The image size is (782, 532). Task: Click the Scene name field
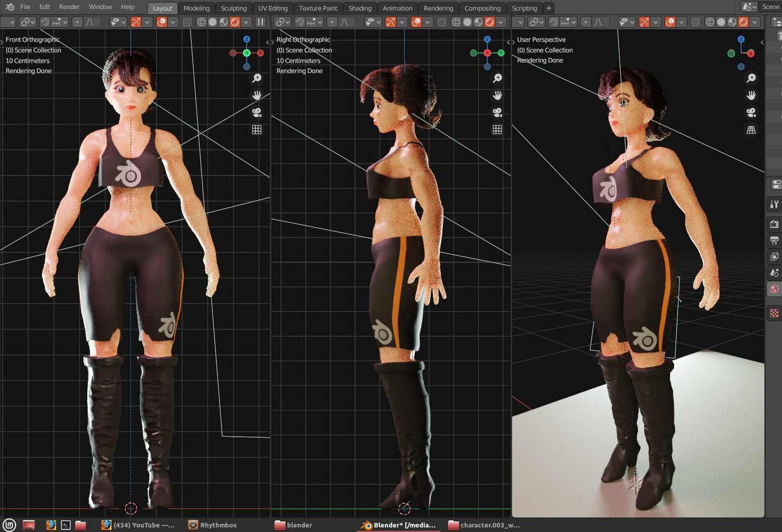click(x=770, y=7)
